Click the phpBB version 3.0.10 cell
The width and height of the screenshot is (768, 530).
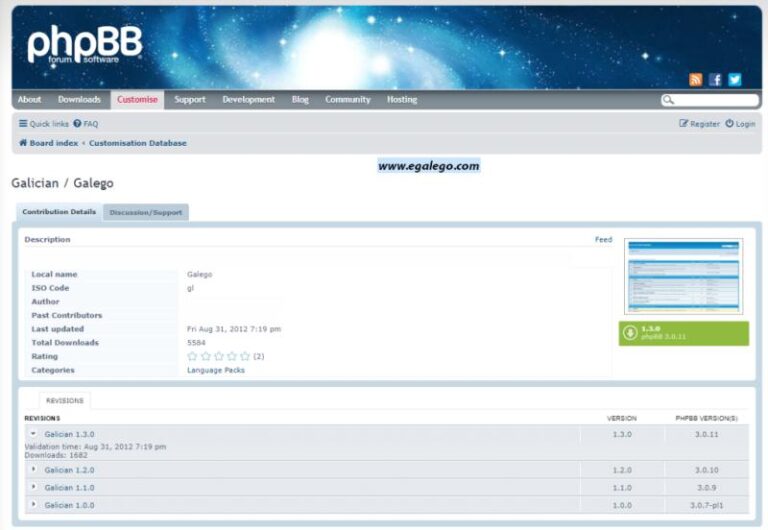tap(707, 470)
